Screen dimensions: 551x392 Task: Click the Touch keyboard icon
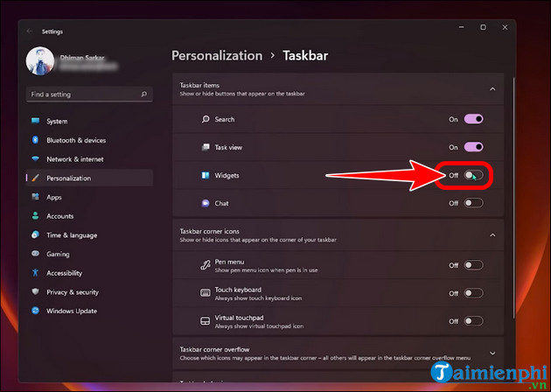coord(206,293)
